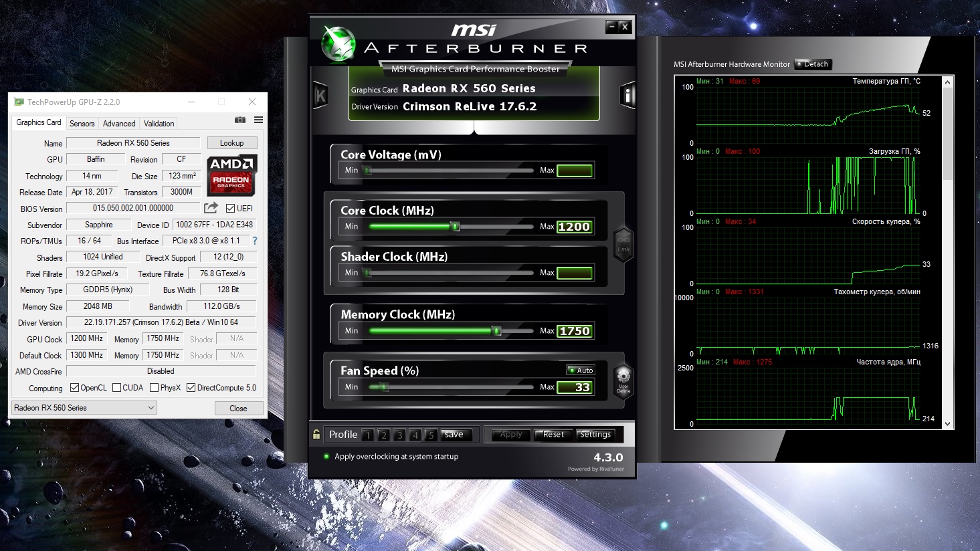980x551 pixels.
Task: Reset Afterburner settings
Action: pyautogui.click(x=553, y=435)
